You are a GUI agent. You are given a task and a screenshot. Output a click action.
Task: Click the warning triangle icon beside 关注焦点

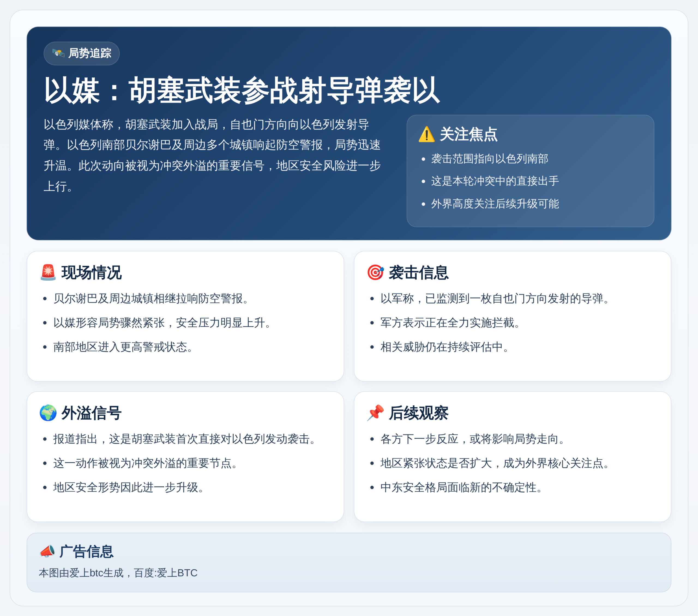point(426,134)
